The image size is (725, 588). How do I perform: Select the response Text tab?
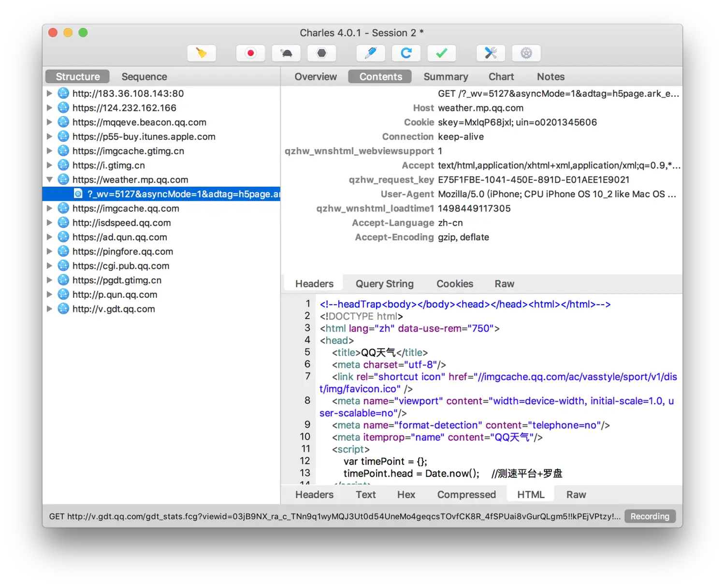[365, 495]
